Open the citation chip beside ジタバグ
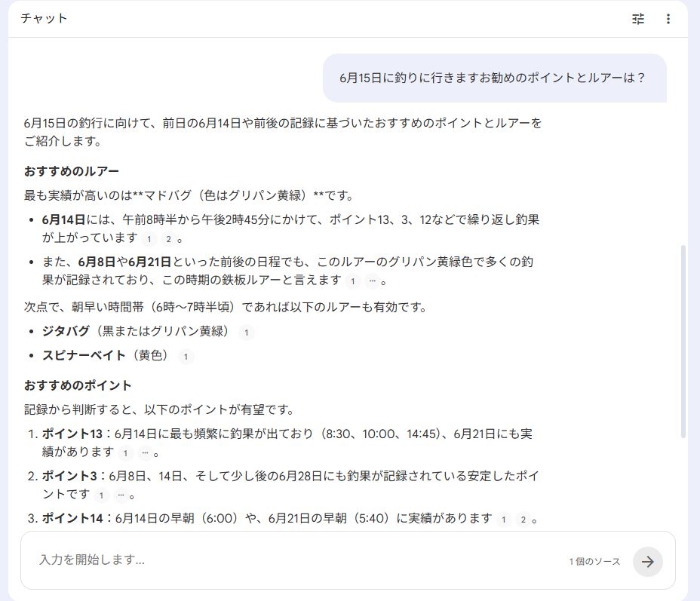 [x=247, y=333]
